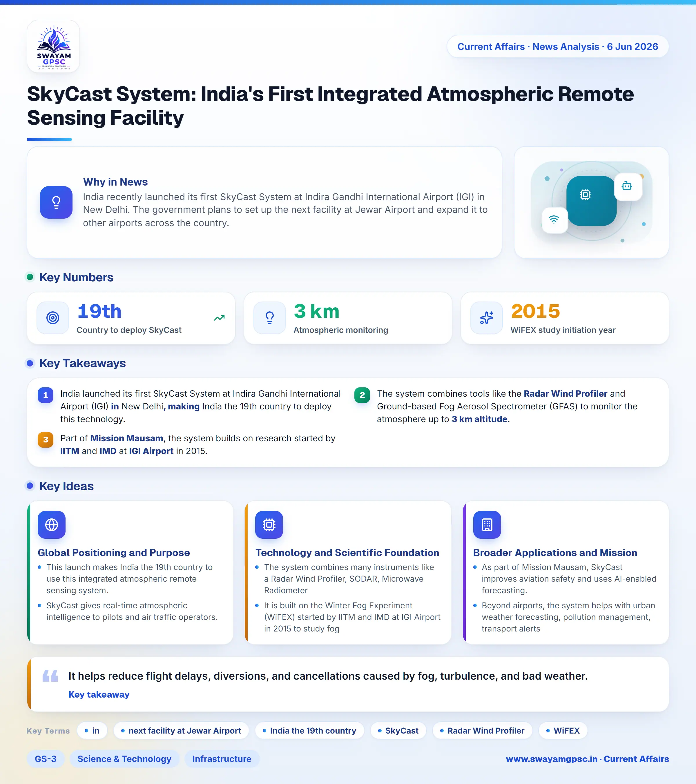Click the 19th key number value
This screenshot has width=696, height=784.
tap(99, 311)
